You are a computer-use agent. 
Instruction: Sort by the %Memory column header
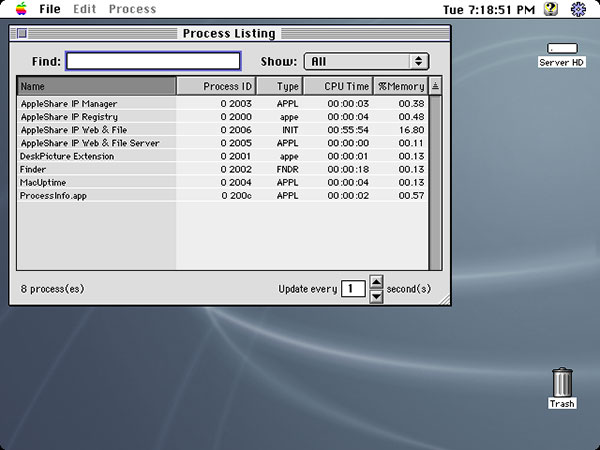tap(401, 86)
